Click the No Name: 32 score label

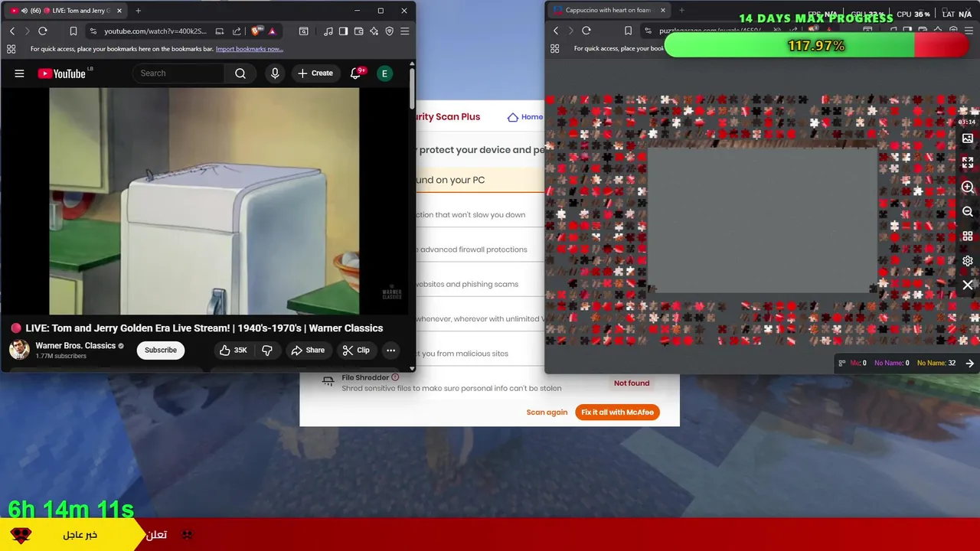936,364
